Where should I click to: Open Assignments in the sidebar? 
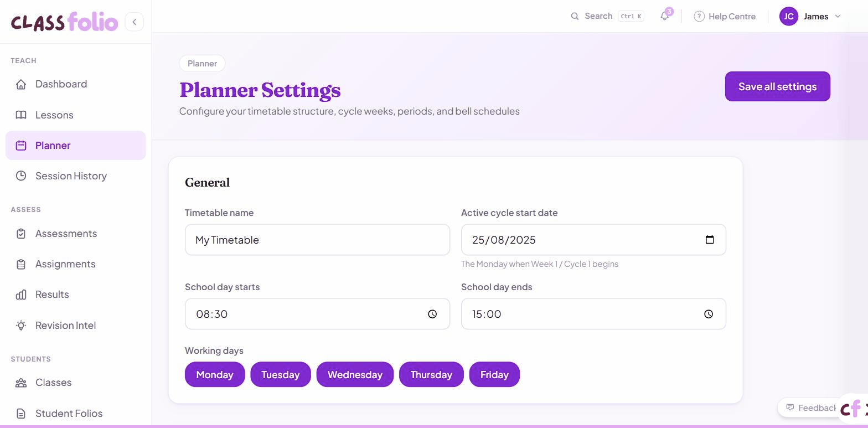point(76,264)
